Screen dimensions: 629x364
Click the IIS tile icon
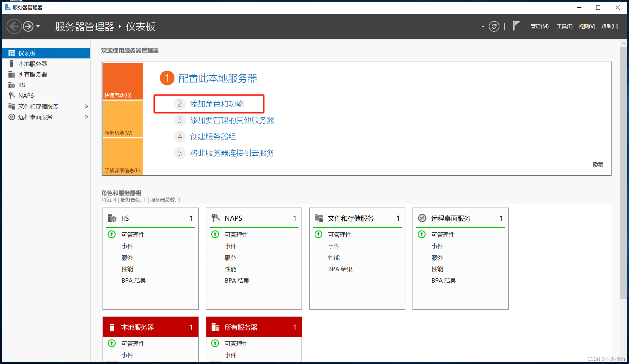pos(112,218)
